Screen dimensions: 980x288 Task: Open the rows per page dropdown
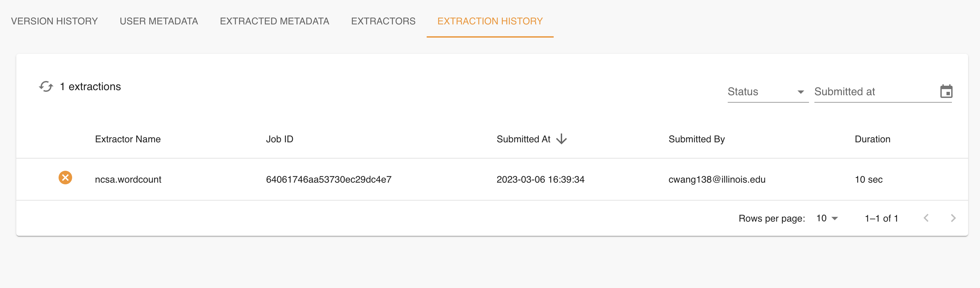[x=827, y=219]
